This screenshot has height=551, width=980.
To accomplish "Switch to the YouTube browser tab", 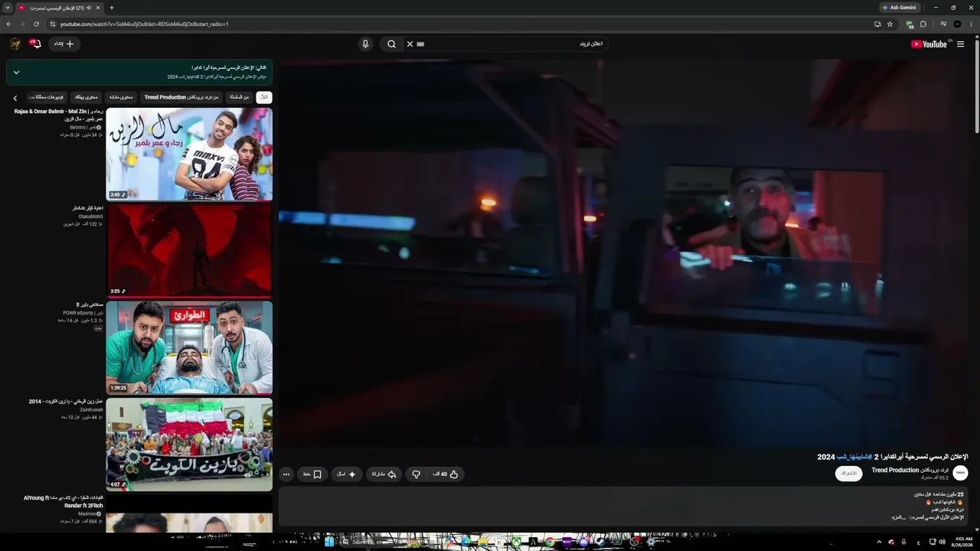I will tap(58, 8).
